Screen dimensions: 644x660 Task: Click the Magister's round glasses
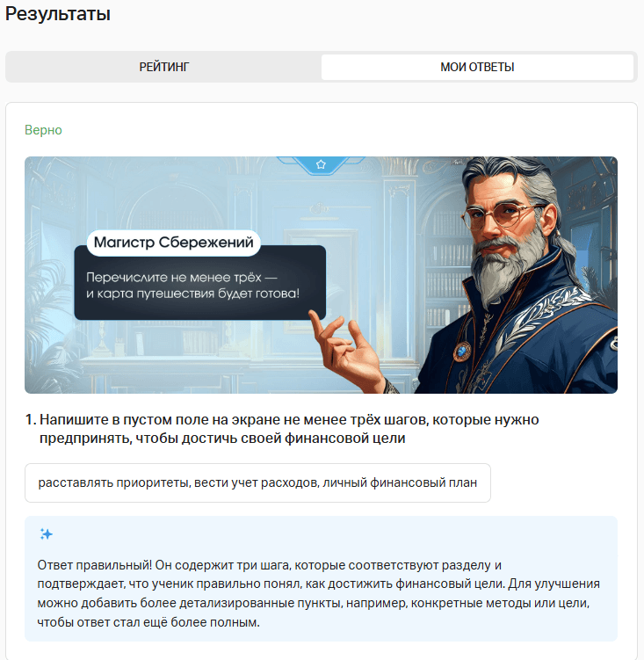tap(500, 214)
